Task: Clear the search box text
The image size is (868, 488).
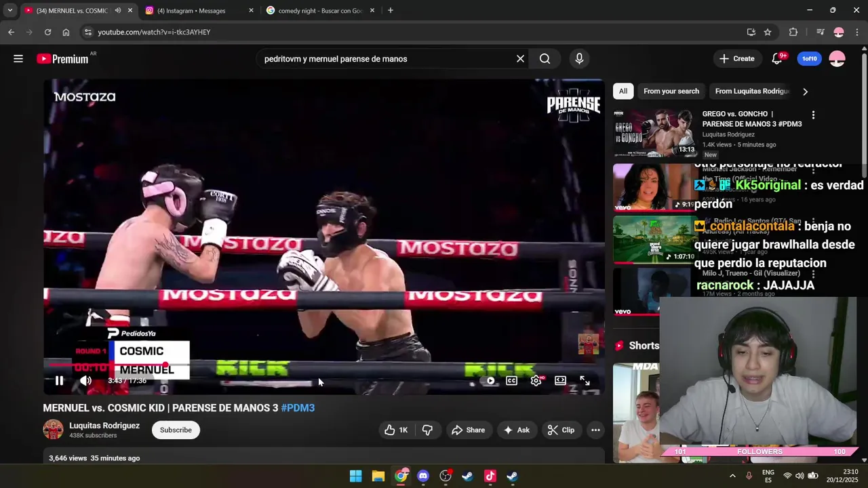Action: click(x=520, y=59)
